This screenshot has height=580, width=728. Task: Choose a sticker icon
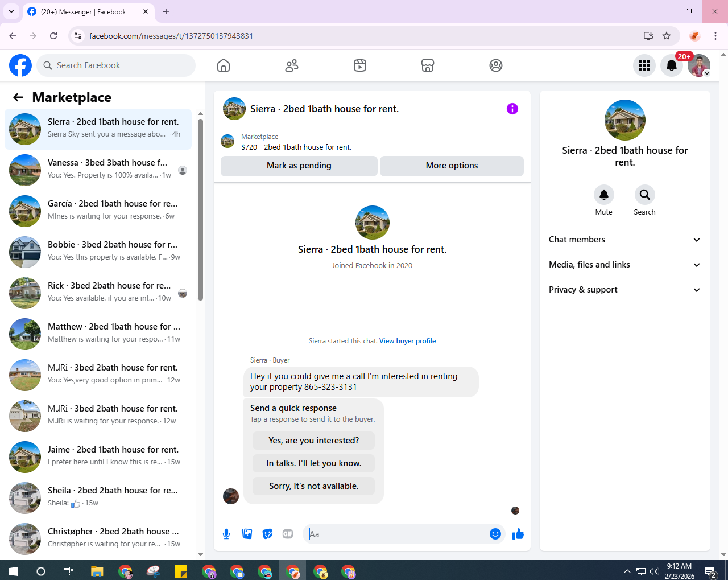267,534
